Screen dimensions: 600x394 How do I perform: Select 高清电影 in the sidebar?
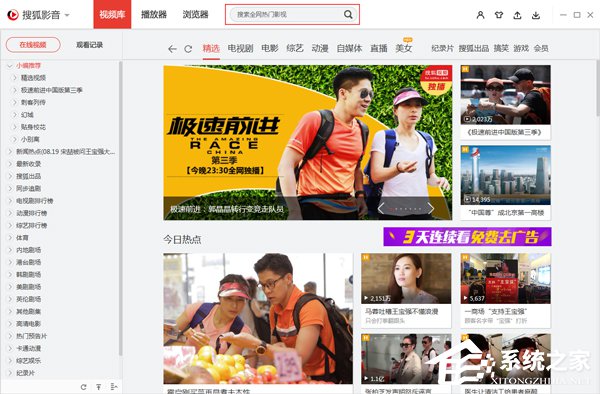click(29, 324)
